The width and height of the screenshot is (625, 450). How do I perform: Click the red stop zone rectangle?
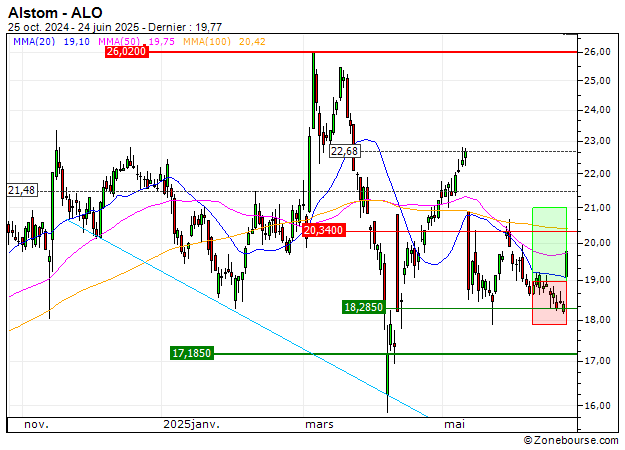(x=550, y=303)
